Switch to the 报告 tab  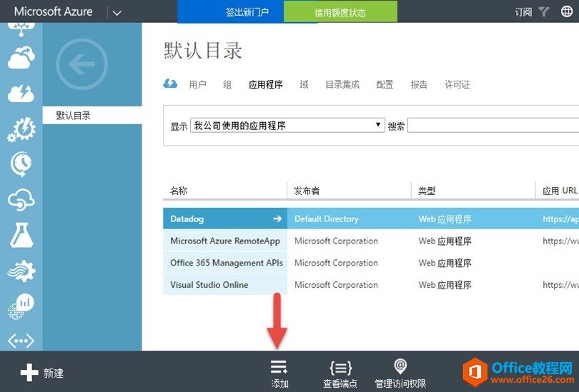coord(419,84)
